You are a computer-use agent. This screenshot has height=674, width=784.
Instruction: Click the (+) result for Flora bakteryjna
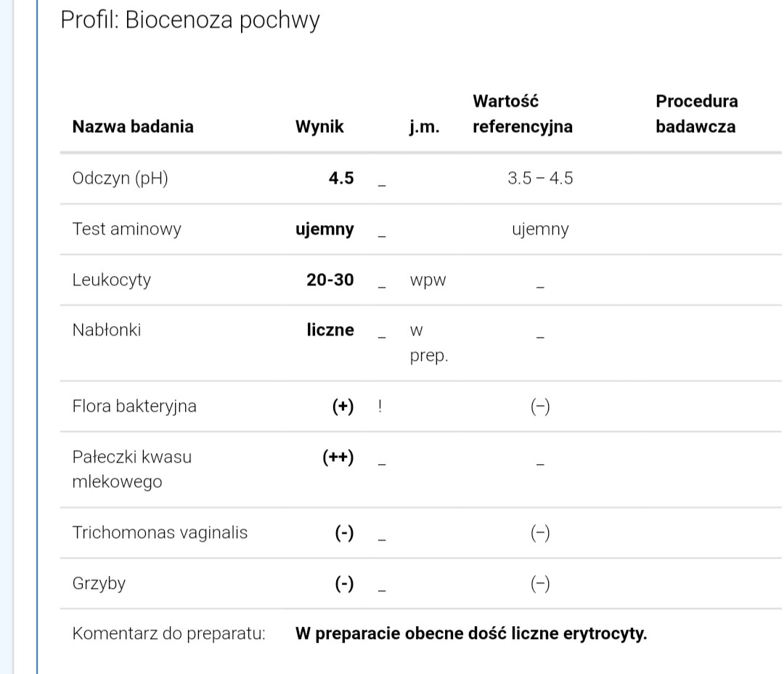pos(343,406)
